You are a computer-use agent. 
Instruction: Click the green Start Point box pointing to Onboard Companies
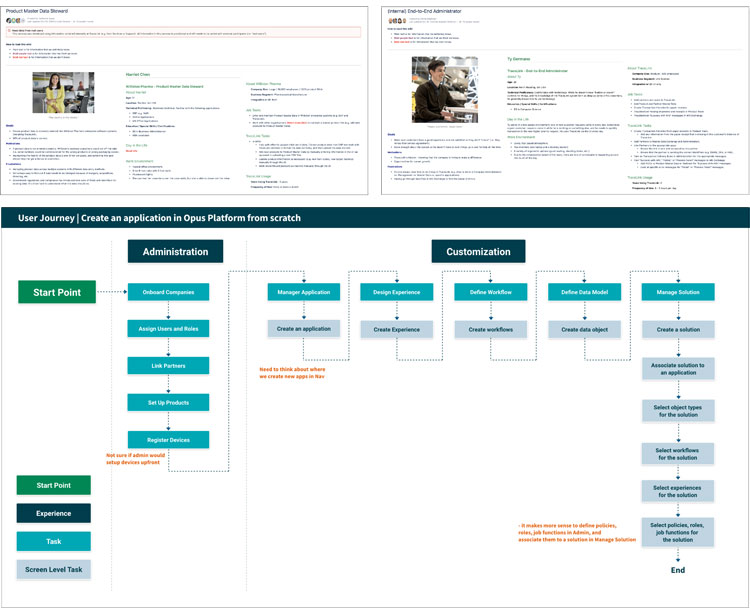57,292
